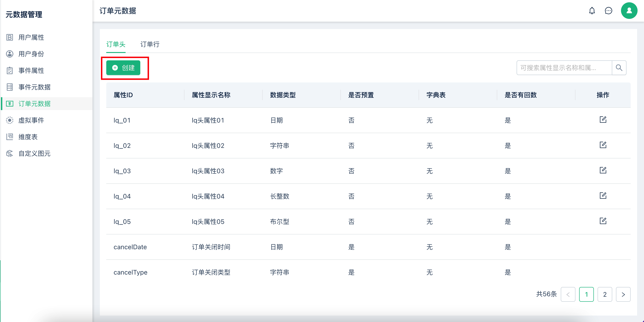Click the 自定义图元 sidebar icon

(9, 153)
